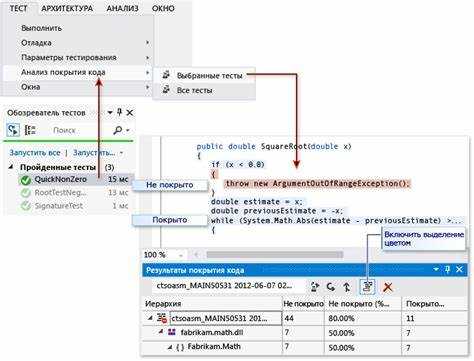Collapse the Пройденные тесты group
This screenshot has height=361, width=474.
[11, 167]
